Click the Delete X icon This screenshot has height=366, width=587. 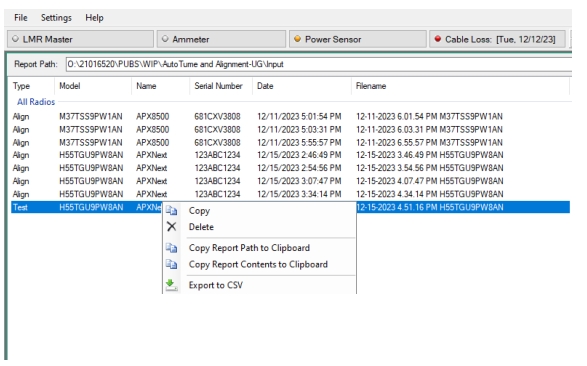171,227
